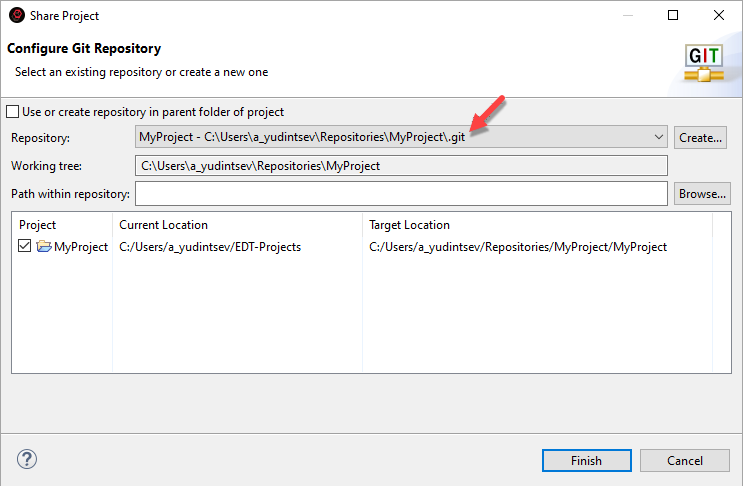Click the MyProject folder icon
Image resolution: width=743 pixels, height=486 pixels.
coord(44,247)
